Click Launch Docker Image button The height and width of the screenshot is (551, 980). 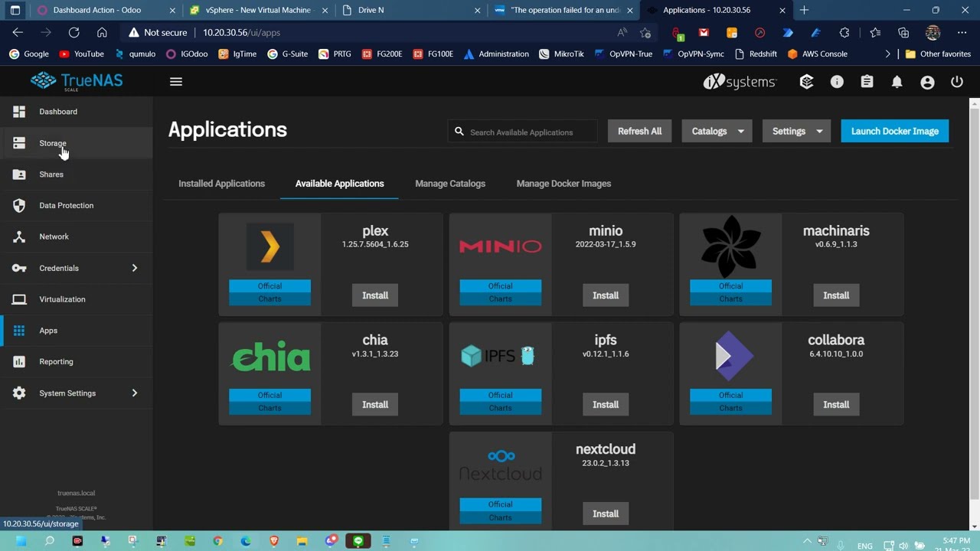point(894,131)
